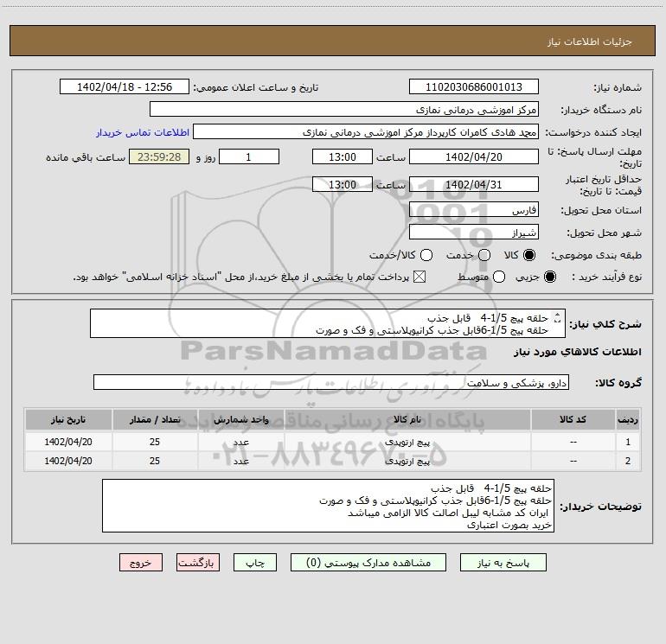Viewport: 666px width, 644px height.
Task: Click the اطلاعات کالاهای مورد نیاز heading
Action: pos(577,352)
